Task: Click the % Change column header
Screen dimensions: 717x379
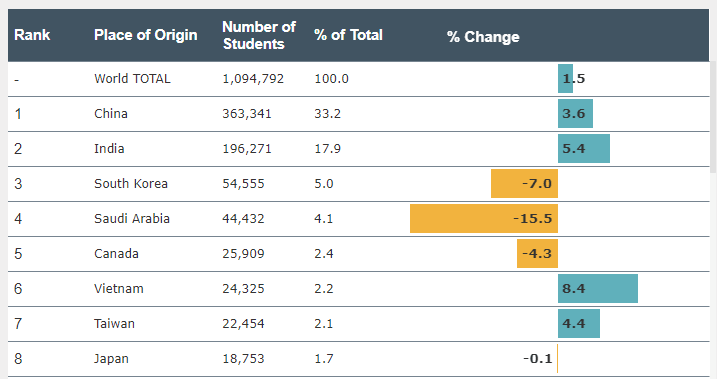Action: pyautogui.click(x=483, y=37)
